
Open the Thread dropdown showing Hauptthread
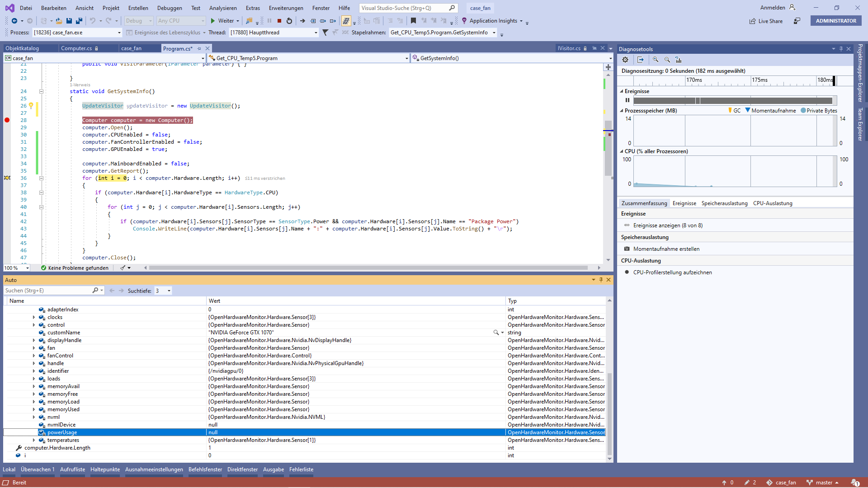[316, 32]
